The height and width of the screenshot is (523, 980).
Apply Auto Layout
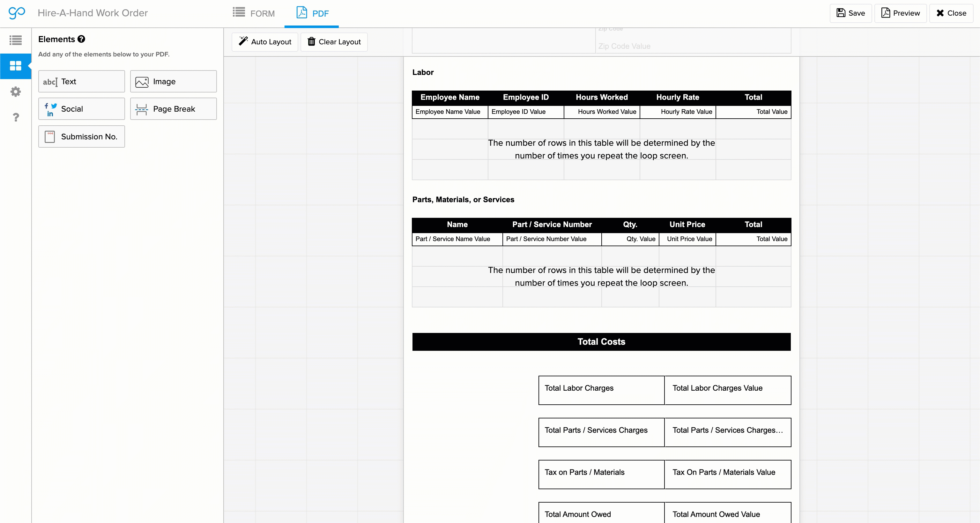pos(265,42)
